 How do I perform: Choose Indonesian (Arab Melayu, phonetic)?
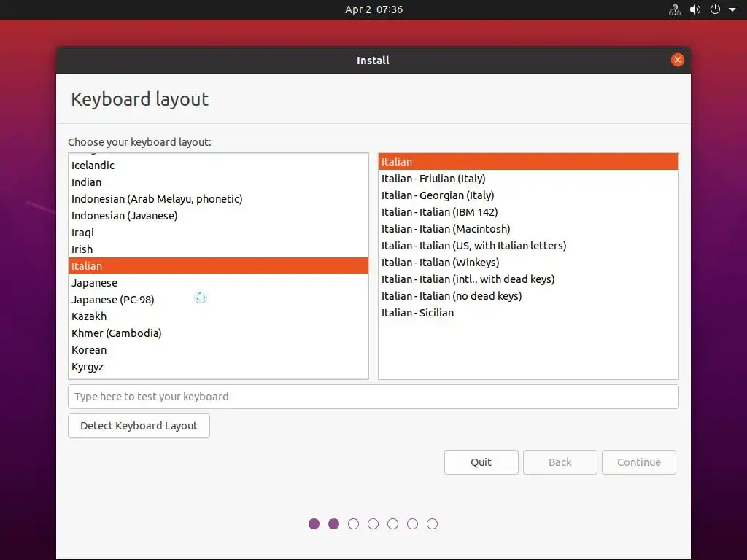coord(218,198)
